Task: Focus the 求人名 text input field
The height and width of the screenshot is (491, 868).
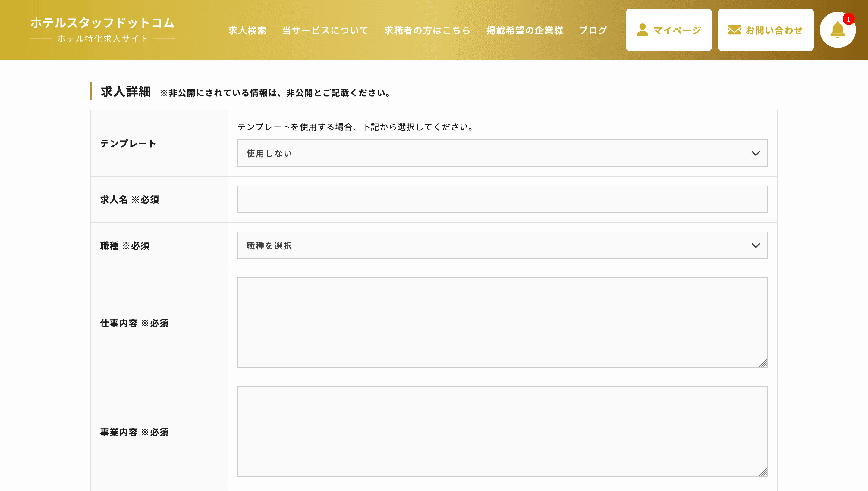Action: pos(502,199)
